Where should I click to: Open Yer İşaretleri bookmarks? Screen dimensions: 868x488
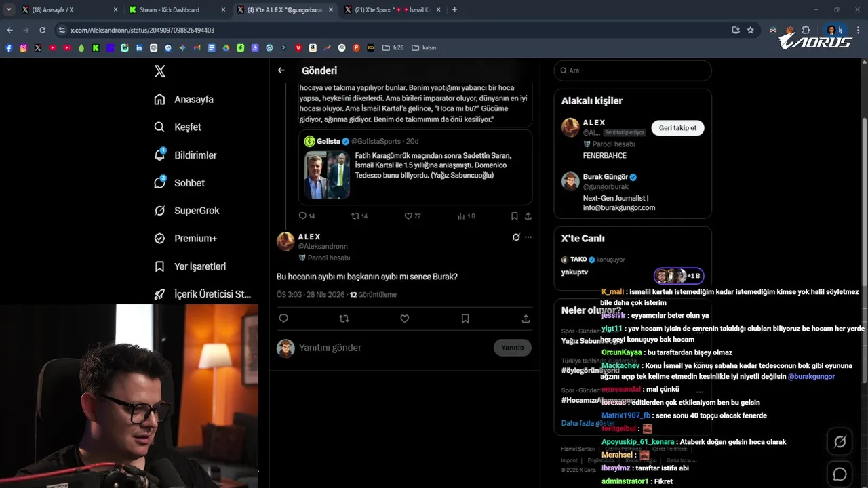tap(190, 266)
